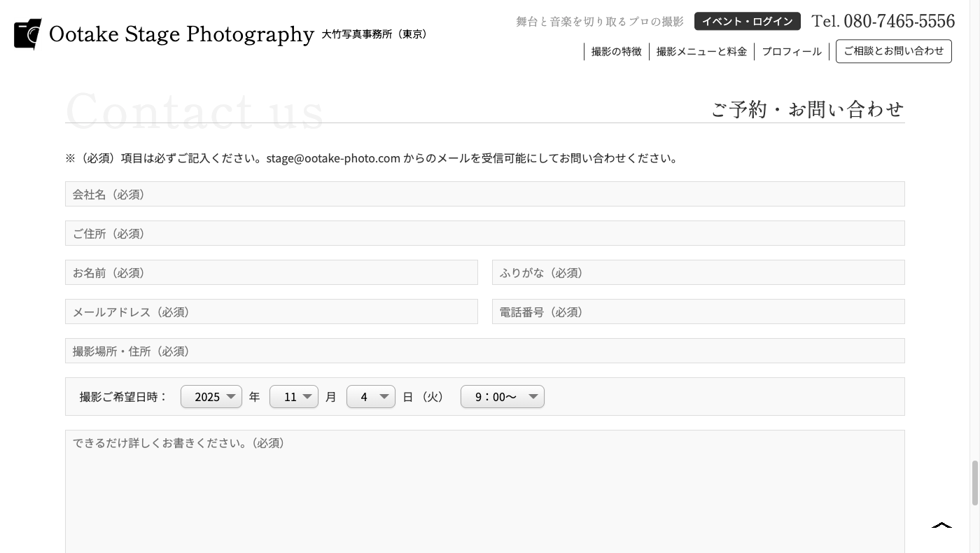Viewport: 980px width, 553px height.
Task: Call the Tel. 080-7465-5556 phone link
Action: point(883,21)
